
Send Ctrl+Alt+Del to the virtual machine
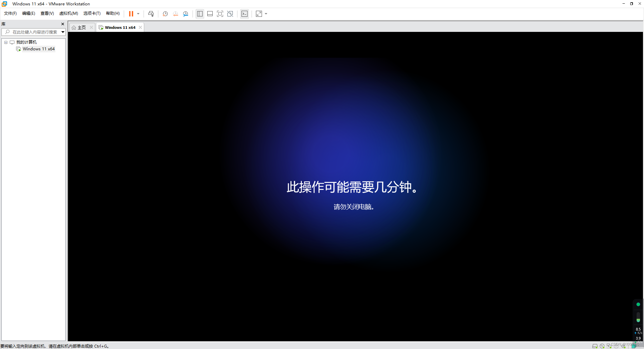click(151, 14)
